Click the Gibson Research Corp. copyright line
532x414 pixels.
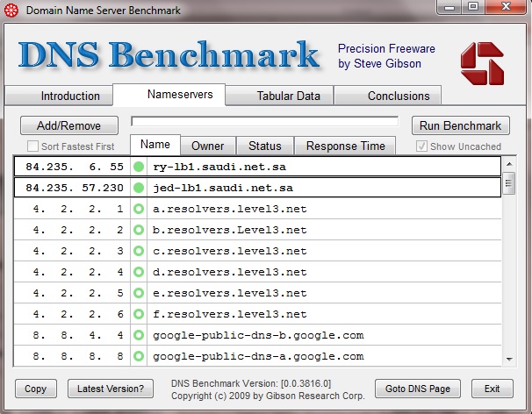pos(268,396)
